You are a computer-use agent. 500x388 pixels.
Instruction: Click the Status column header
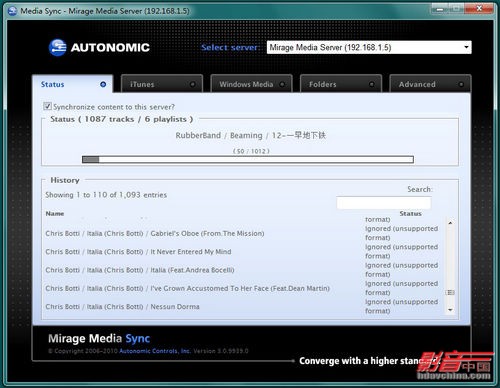tap(410, 213)
